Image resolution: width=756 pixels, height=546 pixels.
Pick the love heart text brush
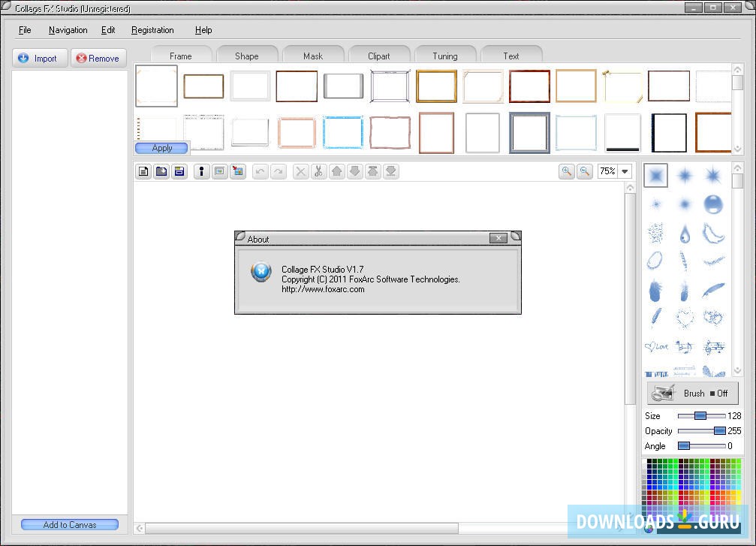pyautogui.click(x=655, y=347)
